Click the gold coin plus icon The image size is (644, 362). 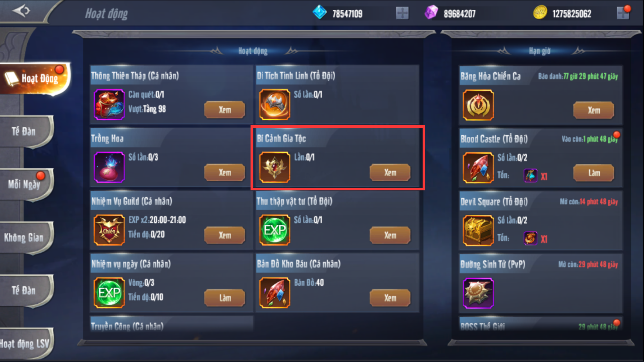tap(623, 13)
